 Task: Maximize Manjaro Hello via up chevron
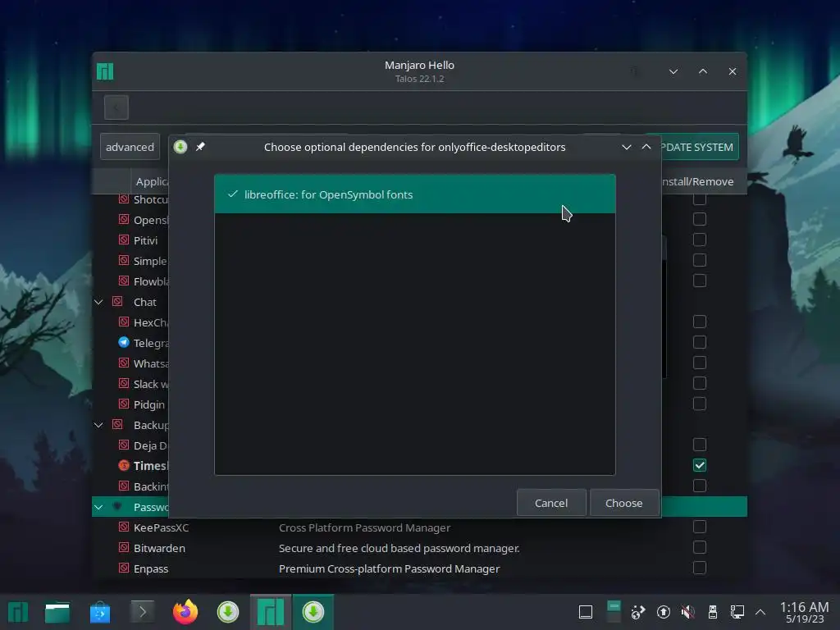point(703,71)
